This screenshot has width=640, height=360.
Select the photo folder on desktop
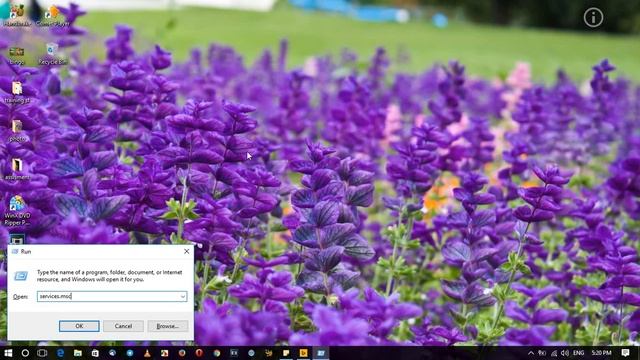(17, 131)
